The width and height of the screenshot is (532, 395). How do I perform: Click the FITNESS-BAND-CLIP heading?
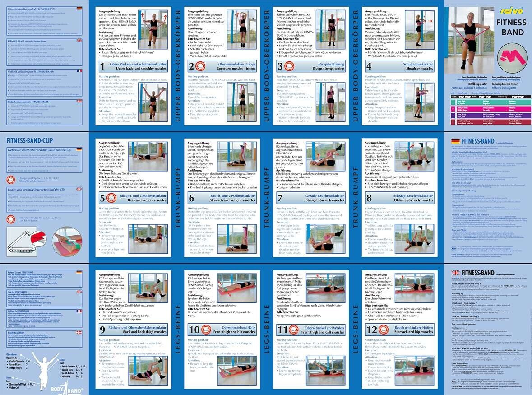click(x=26, y=140)
